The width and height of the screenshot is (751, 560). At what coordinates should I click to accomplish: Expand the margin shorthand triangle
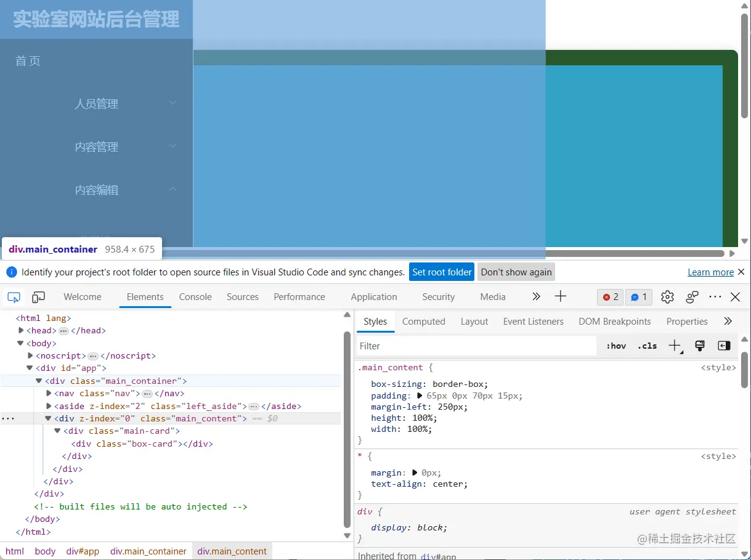pyautogui.click(x=415, y=473)
